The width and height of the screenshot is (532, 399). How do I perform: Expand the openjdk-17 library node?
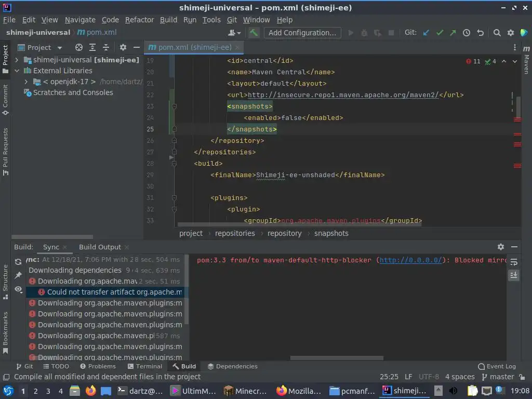tap(26, 82)
